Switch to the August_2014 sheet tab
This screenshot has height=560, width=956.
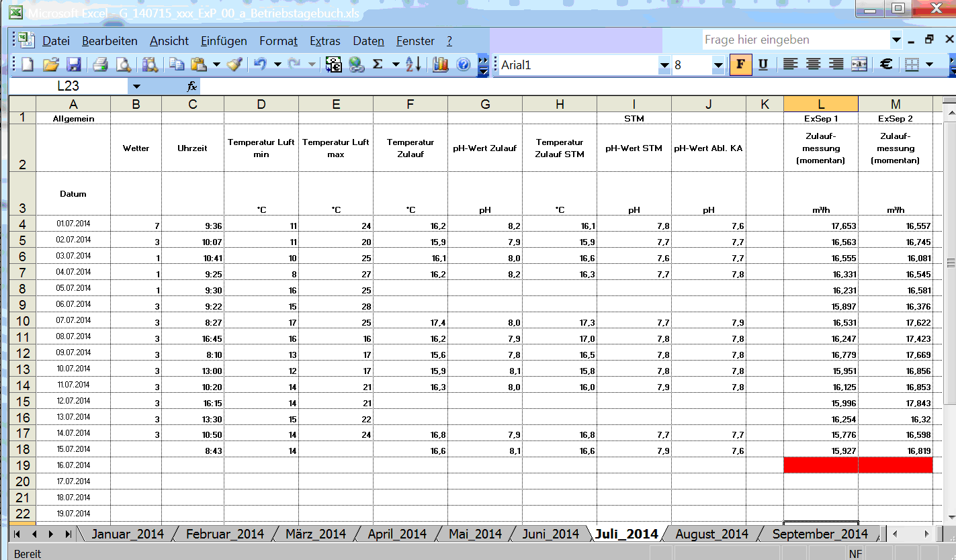tap(711, 534)
